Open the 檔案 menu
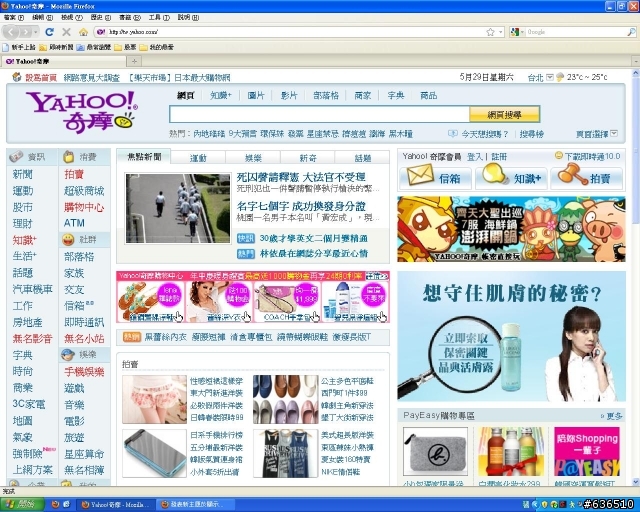The image size is (640, 512). pyautogui.click(x=14, y=18)
